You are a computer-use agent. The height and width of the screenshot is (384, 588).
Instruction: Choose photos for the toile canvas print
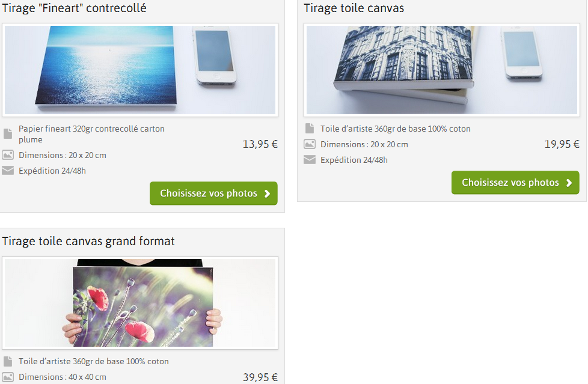[515, 183]
